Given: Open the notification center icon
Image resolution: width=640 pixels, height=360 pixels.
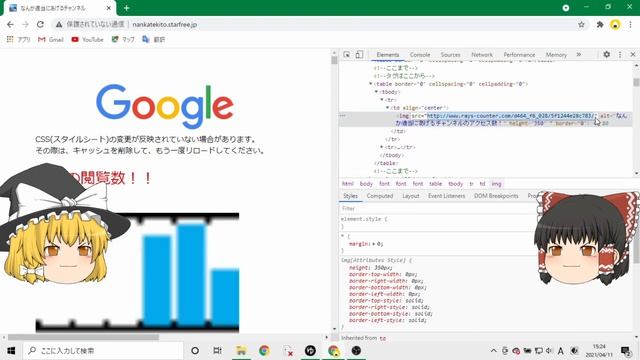Looking at the screenshot, I should tap(625, 351).
